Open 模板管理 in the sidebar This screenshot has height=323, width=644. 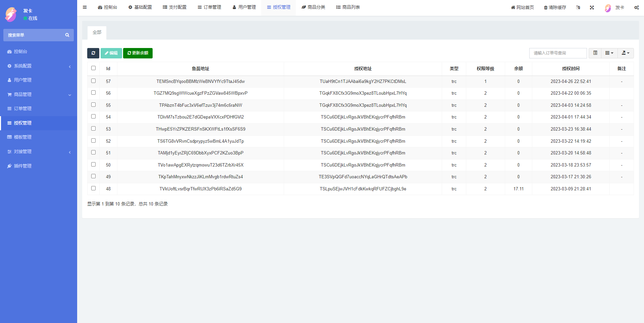pos(23,137)
